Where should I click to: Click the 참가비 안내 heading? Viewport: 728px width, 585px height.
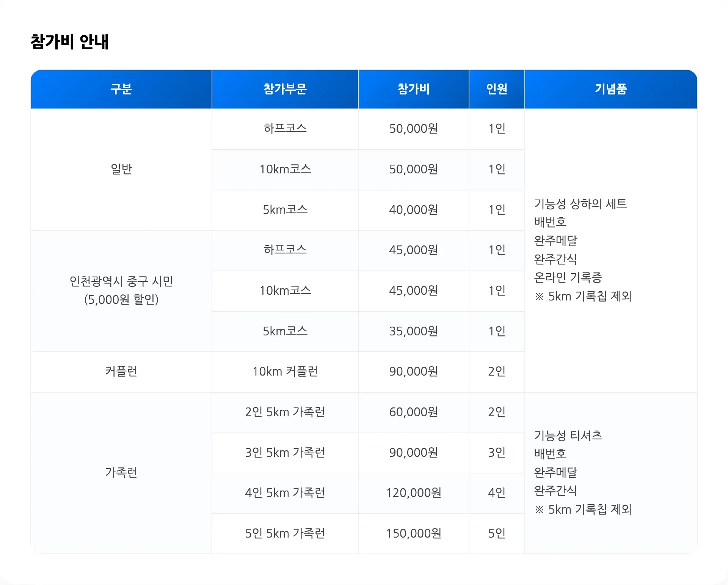point(70,42)
